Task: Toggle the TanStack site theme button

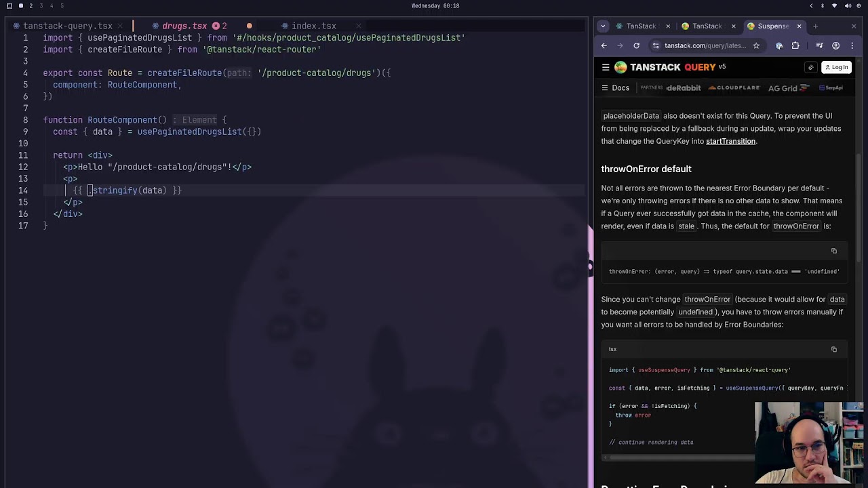Action: (810, 67)
